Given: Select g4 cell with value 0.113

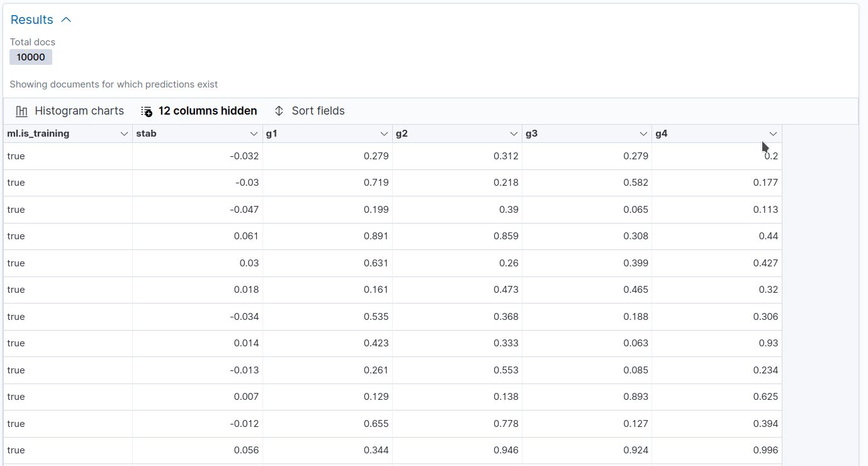Looking at the screenshot, I should tap(717, 210).
